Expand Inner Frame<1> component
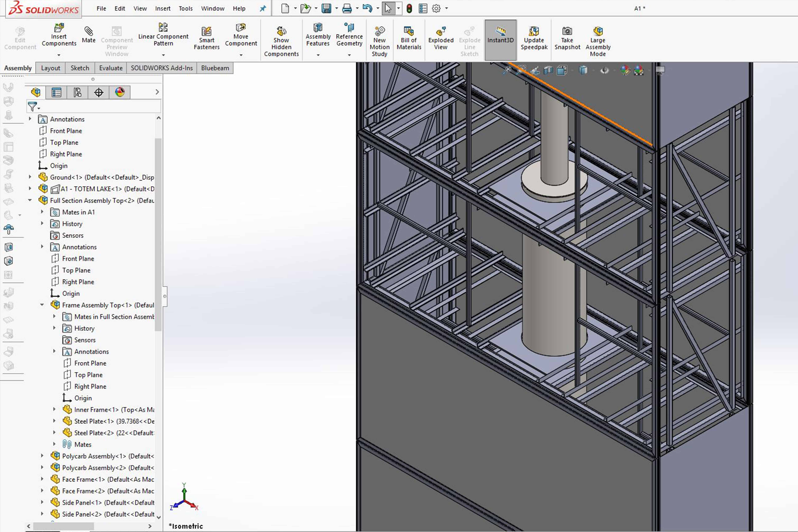 click(54, 409)
